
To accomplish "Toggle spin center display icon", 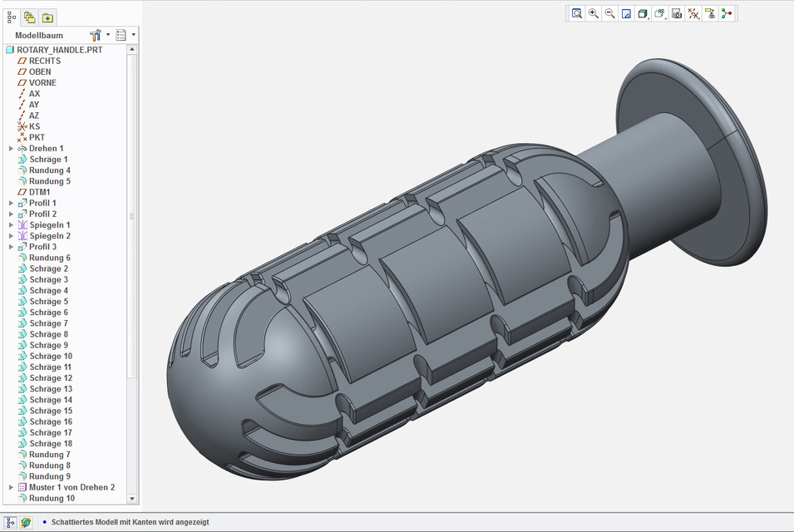I will [727, 13].
